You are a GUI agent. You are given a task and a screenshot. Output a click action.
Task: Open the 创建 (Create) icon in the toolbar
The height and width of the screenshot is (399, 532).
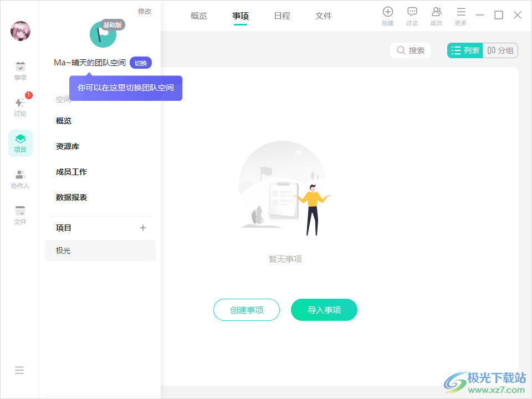388,16
